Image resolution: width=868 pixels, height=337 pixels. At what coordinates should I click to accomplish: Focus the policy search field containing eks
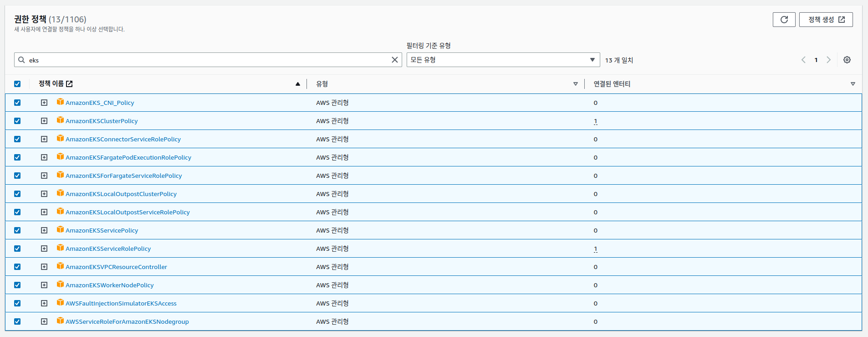pos(208,60)
